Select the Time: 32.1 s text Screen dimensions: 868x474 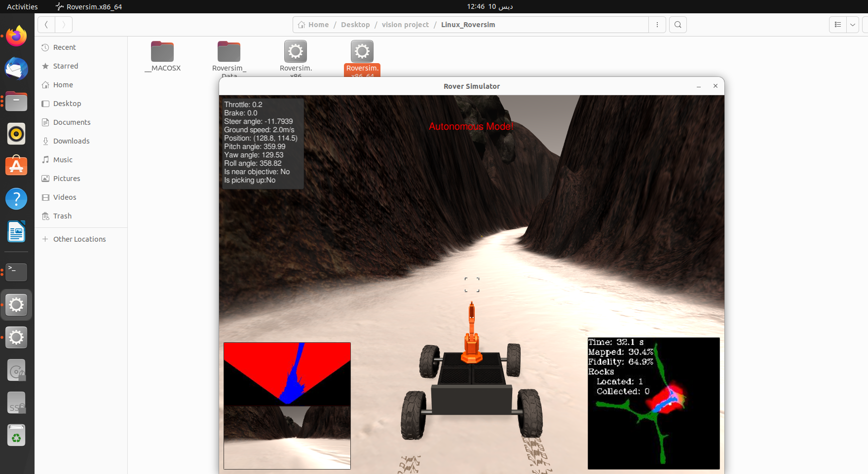click(616, 342)
